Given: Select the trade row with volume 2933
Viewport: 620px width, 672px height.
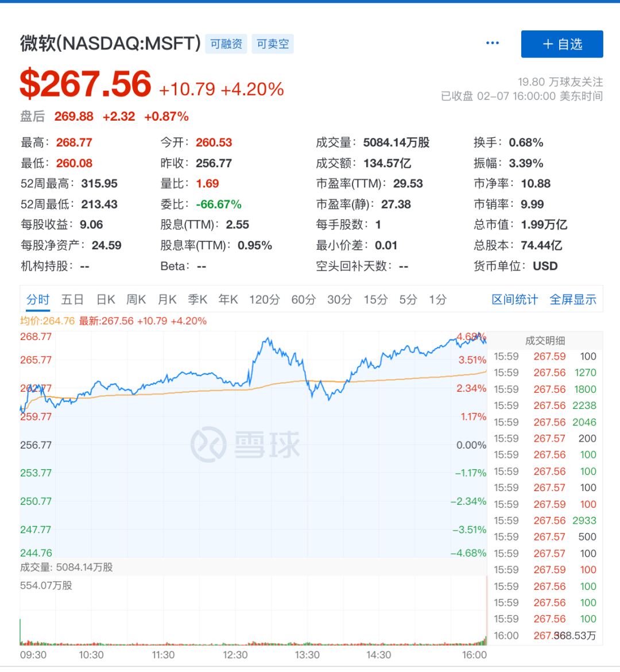Looking at the screenshot, I should [545, 520].
